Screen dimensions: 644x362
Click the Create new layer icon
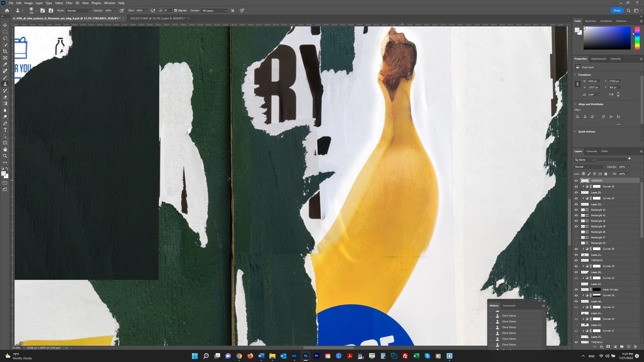point(629,346)
